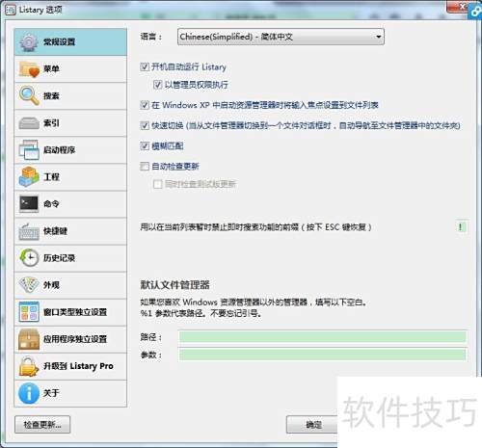
Task: Toggle 开机自动运行 Listary checkbox
Action: pos(145,66)
